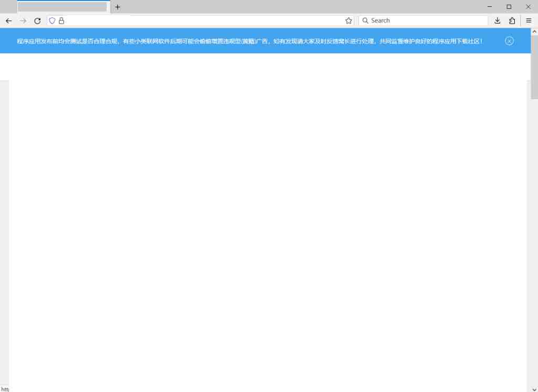Dismiss the blue notice banner
Screen dimensions: 538x392
coord(509,40)
